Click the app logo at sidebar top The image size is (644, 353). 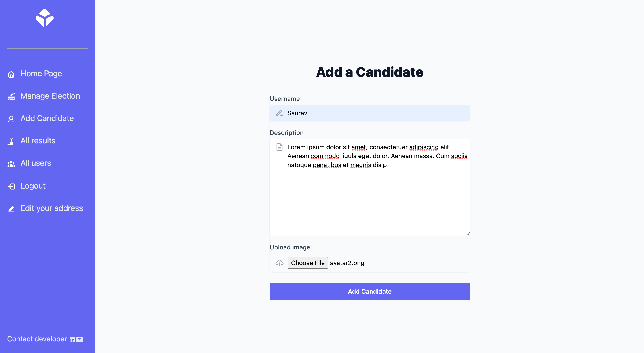(x=45, y=18)
